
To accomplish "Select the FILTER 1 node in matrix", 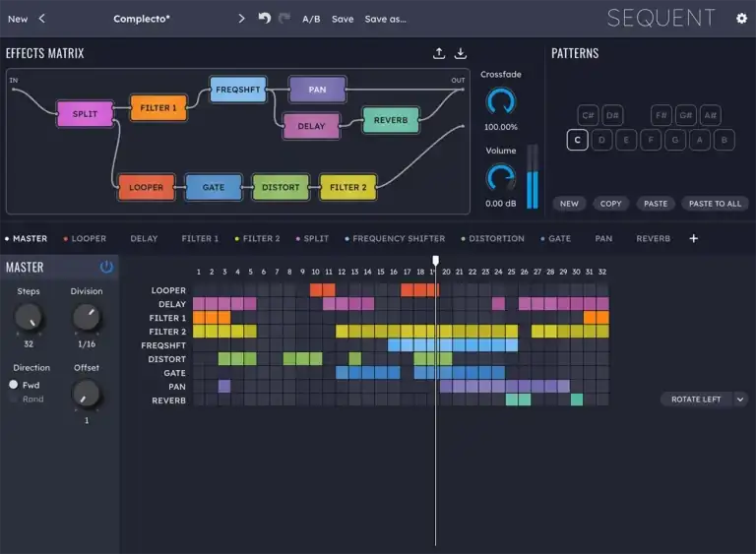I will click(158, 107).
